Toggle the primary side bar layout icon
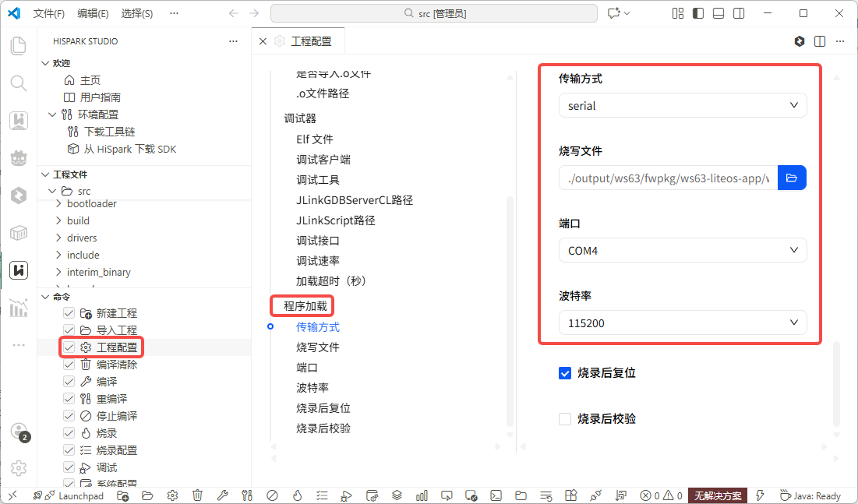 698,13
